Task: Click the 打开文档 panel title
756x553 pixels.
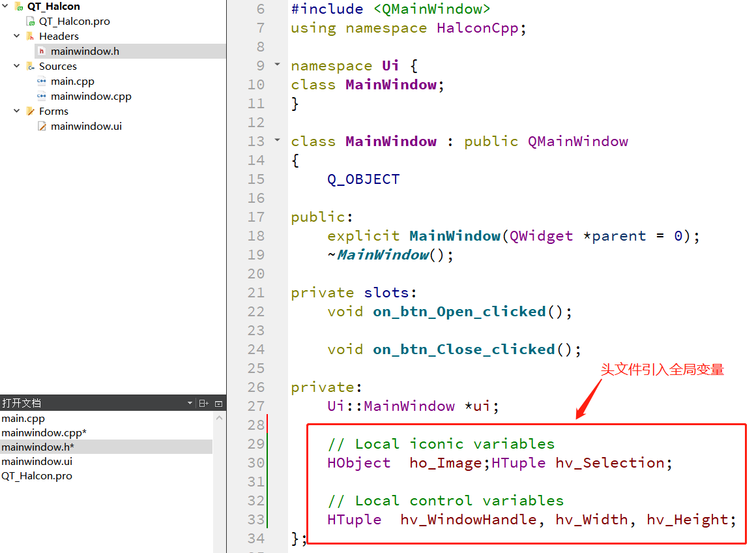Action: [22, 404]
